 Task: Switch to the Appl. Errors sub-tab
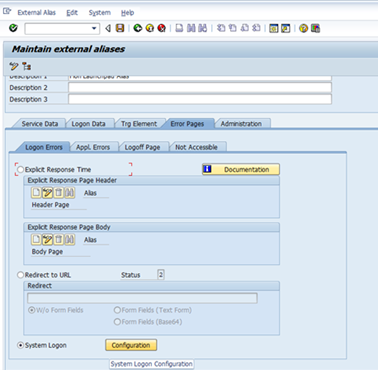point(93,147)
